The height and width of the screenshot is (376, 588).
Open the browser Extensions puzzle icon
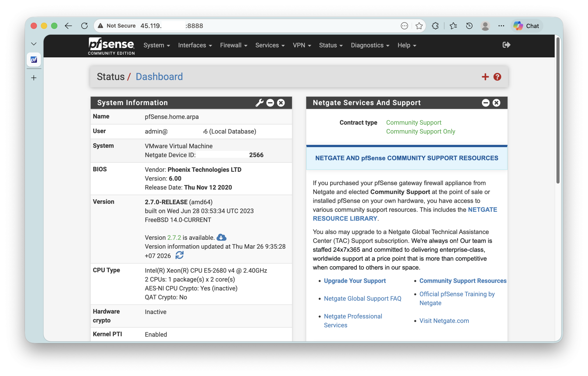435,26
